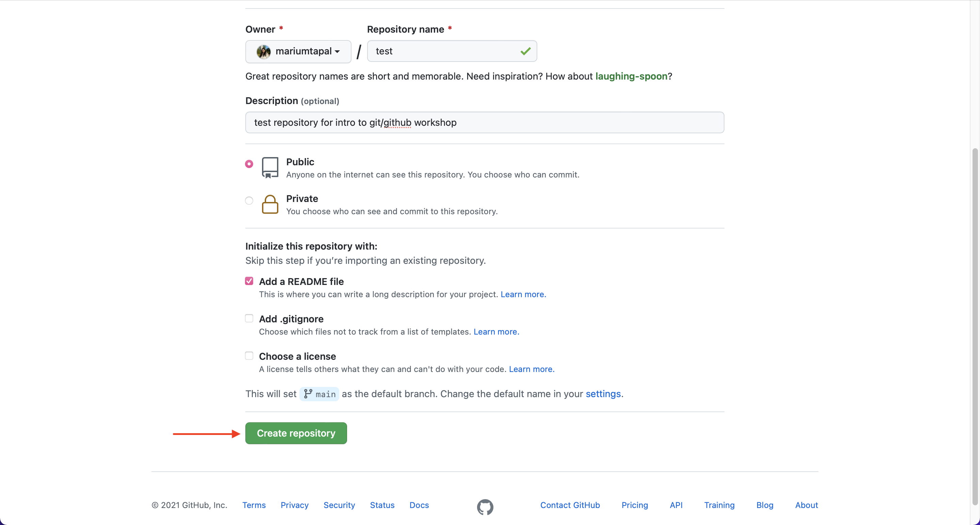
Task: Enable the Add .gitignore checkbox
Action: 249,318
